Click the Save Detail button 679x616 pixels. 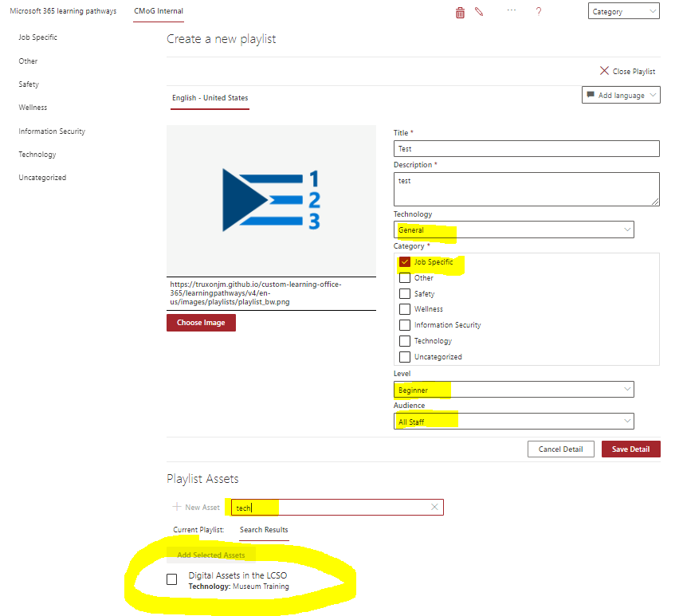tap(630, 449)
